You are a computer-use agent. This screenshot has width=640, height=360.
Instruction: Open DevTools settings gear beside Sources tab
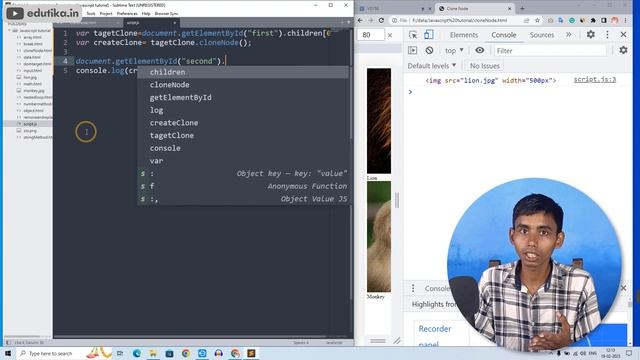coord(591,35)
